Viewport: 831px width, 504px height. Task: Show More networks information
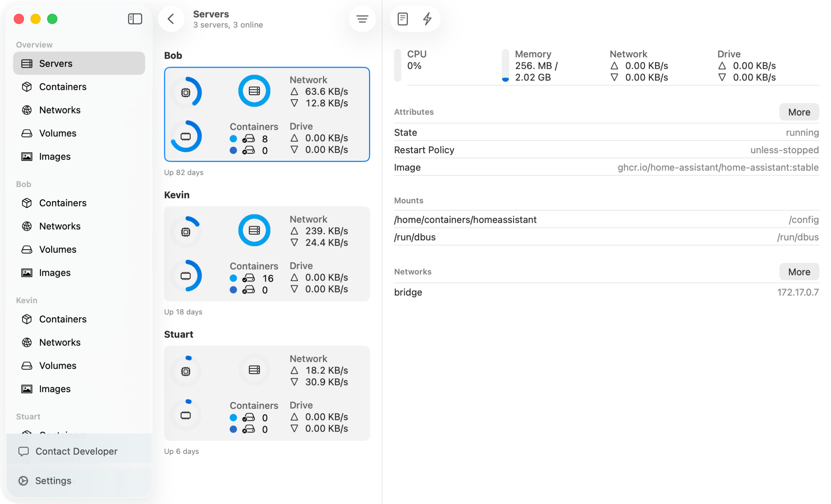coord(799,272)
